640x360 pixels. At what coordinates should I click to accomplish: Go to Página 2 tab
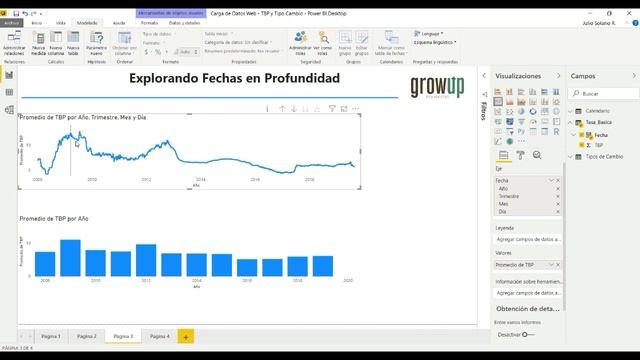pos(87,336)
